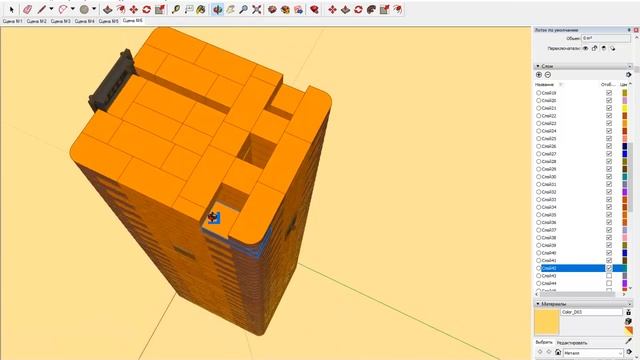Change color swatch of Слой21

coord(624,108)
